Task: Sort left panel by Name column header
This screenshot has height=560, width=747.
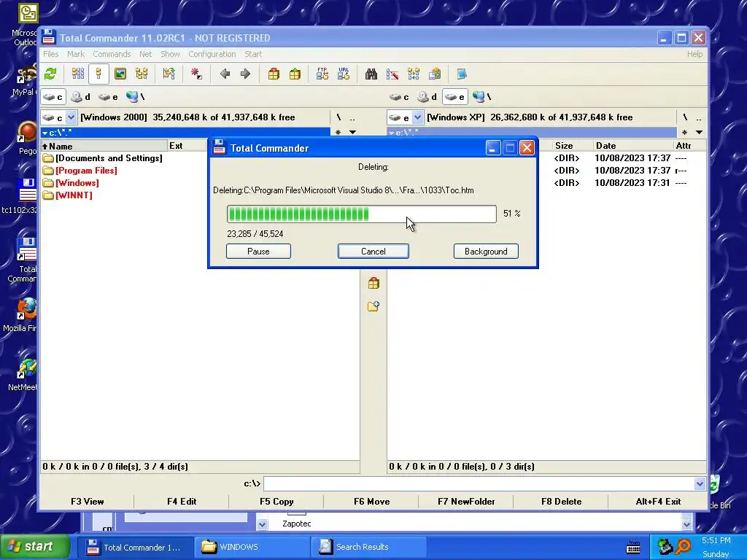Action: 104,146
